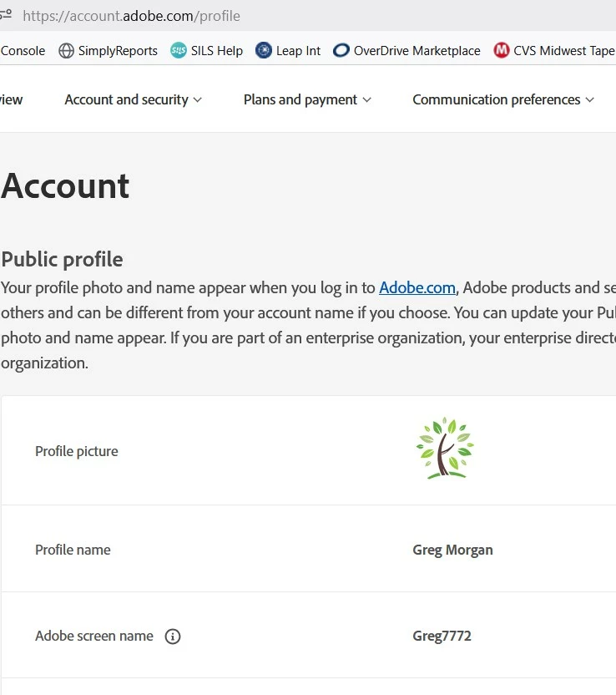Select the Greg Morgan profile name

(x=452, y=550)
